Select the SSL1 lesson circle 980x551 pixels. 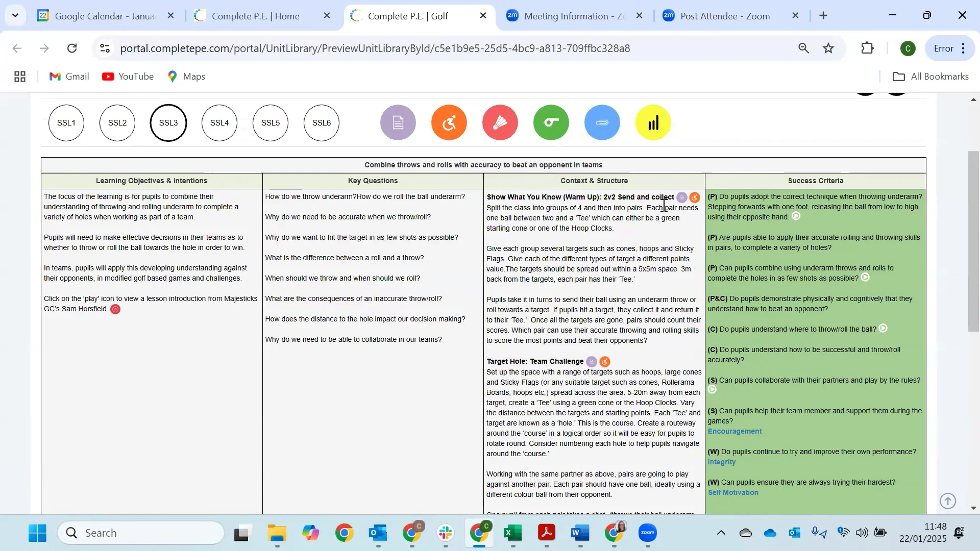(66, 123)
